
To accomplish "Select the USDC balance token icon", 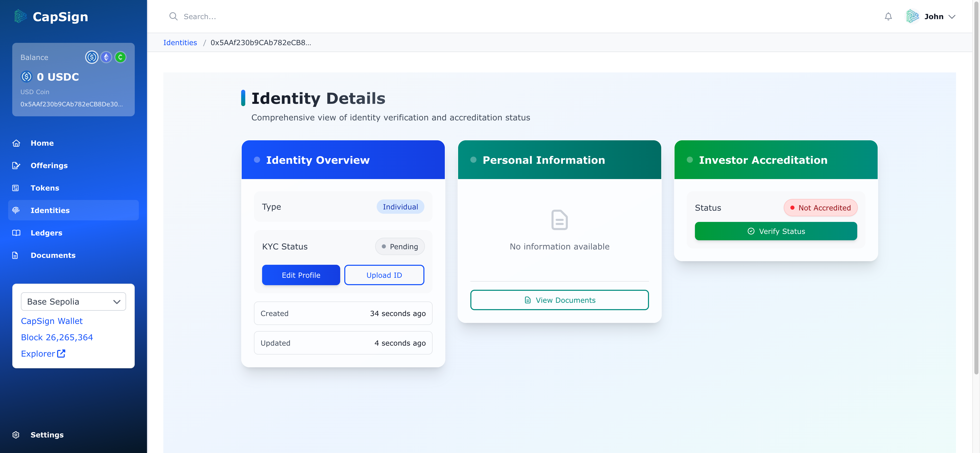I will (x=92, y=57).
